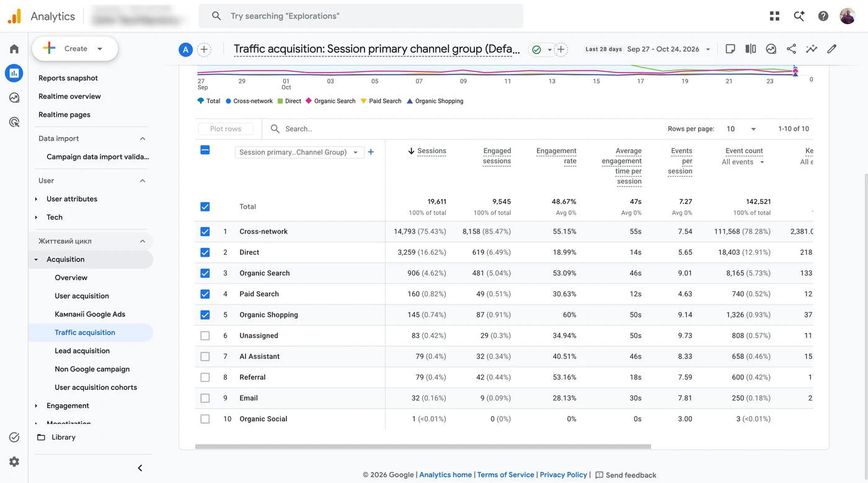Open the Advertising icon in left rail
868x483 pixels.
14,122
